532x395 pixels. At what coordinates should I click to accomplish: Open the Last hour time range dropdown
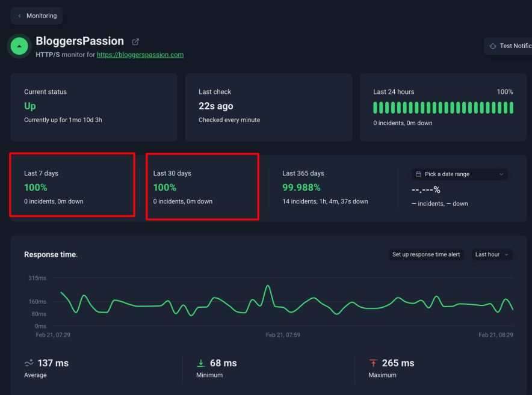point(492,254)
